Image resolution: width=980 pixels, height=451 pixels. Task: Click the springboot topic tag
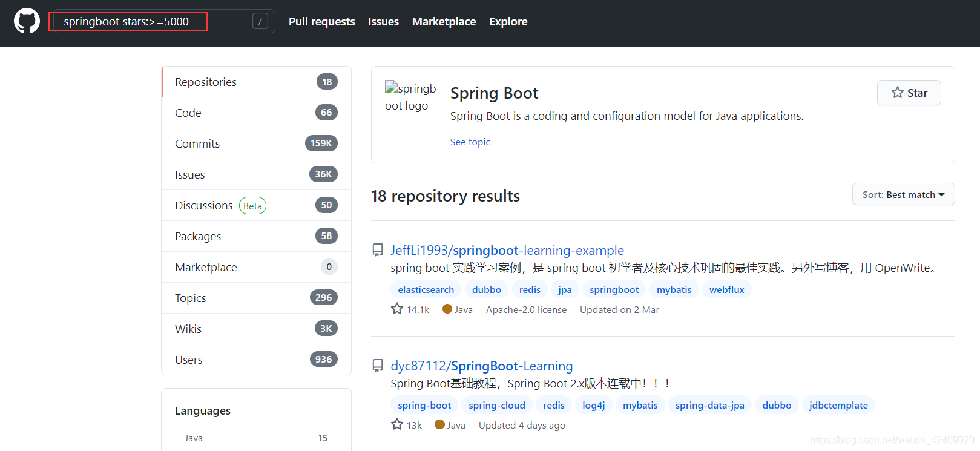(614, 289)
